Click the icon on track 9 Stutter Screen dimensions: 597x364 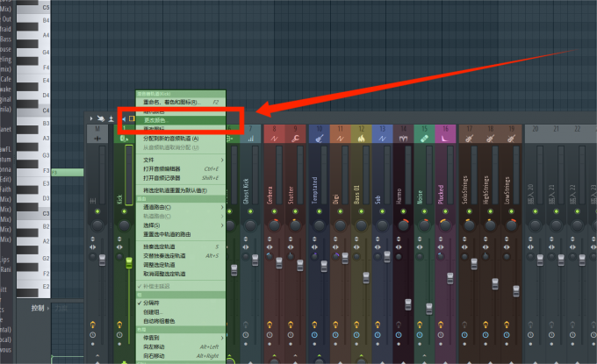click(295, 139)
